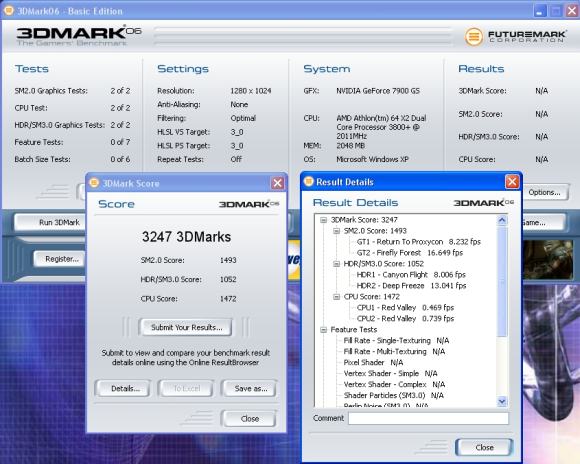Select CPU1 - Red Valley row
This screenshot has height=464, width=580.
pos(405,308)
